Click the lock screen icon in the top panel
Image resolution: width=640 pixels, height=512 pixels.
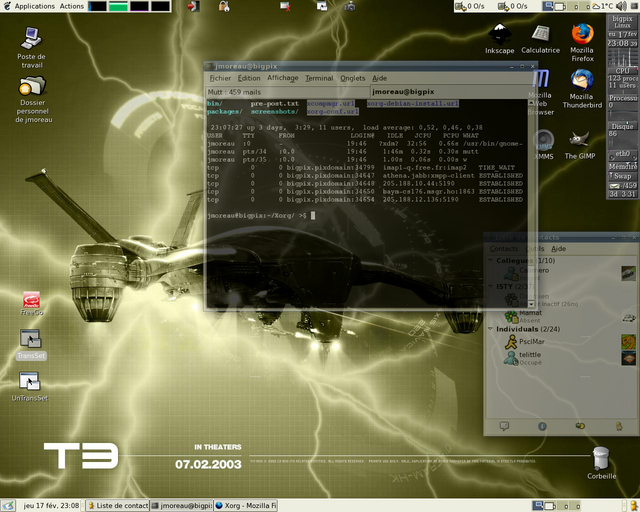click(224, 6)
